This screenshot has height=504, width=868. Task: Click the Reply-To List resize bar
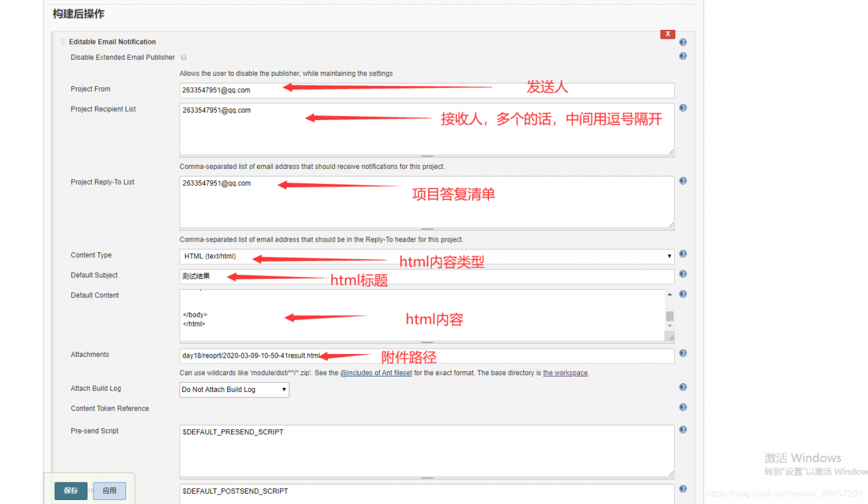point(427,229)
